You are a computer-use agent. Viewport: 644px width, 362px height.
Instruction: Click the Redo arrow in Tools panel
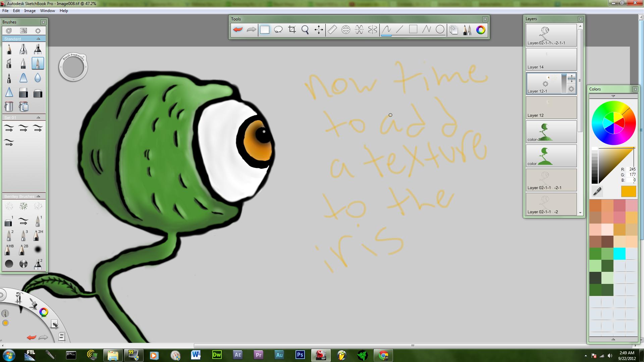click(251, 29)
